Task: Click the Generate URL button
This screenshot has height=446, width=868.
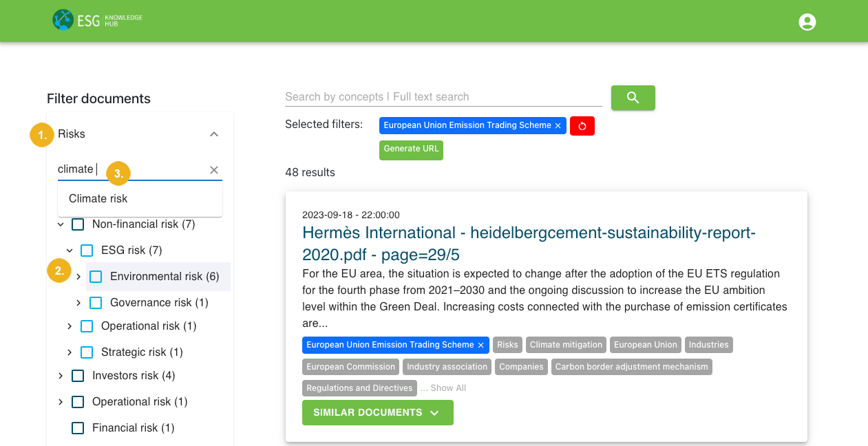Action: point(411,149)
